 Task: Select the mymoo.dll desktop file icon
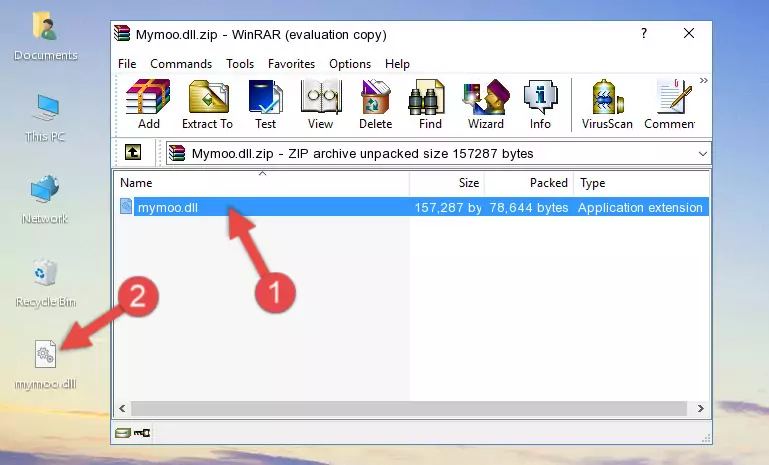(45, 365)
